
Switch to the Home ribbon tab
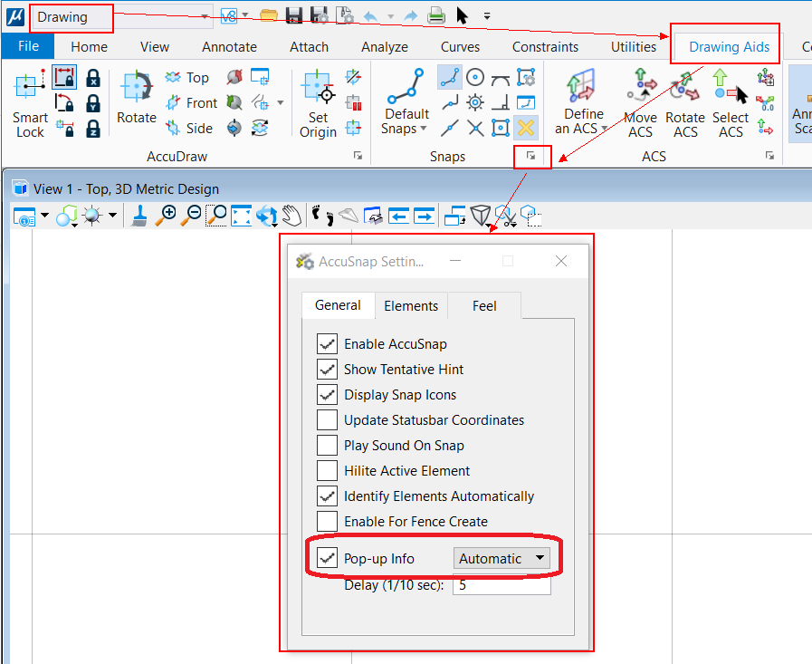point(89,46)
